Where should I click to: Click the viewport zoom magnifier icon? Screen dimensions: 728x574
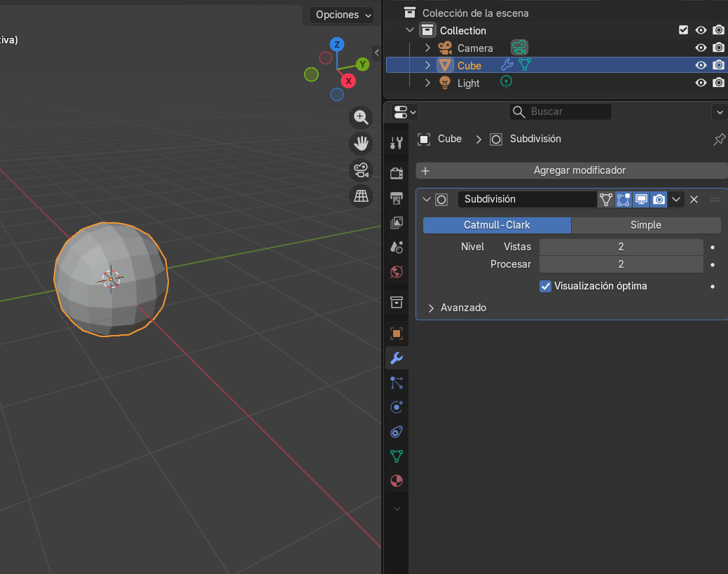pyautogui.click(x=361, y=118)
